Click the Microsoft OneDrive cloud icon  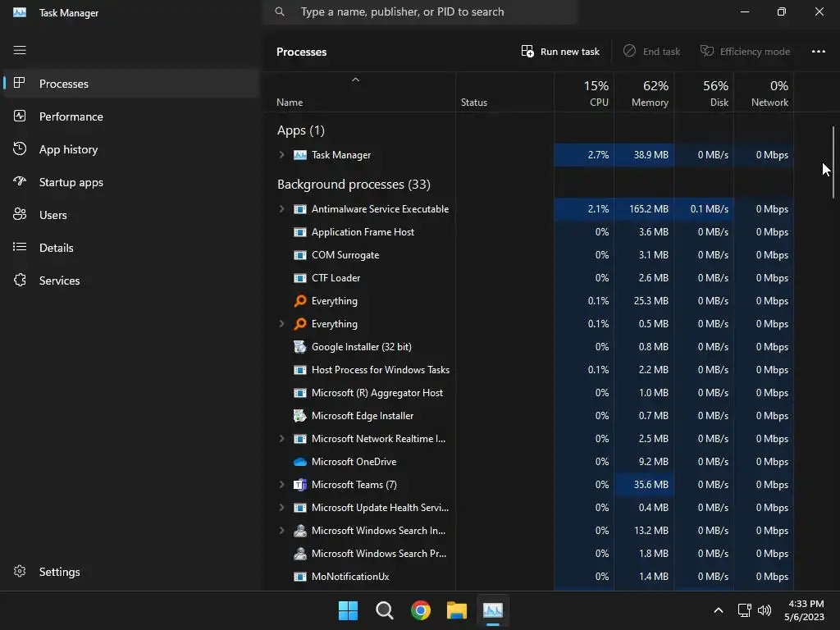coord(300,462)
